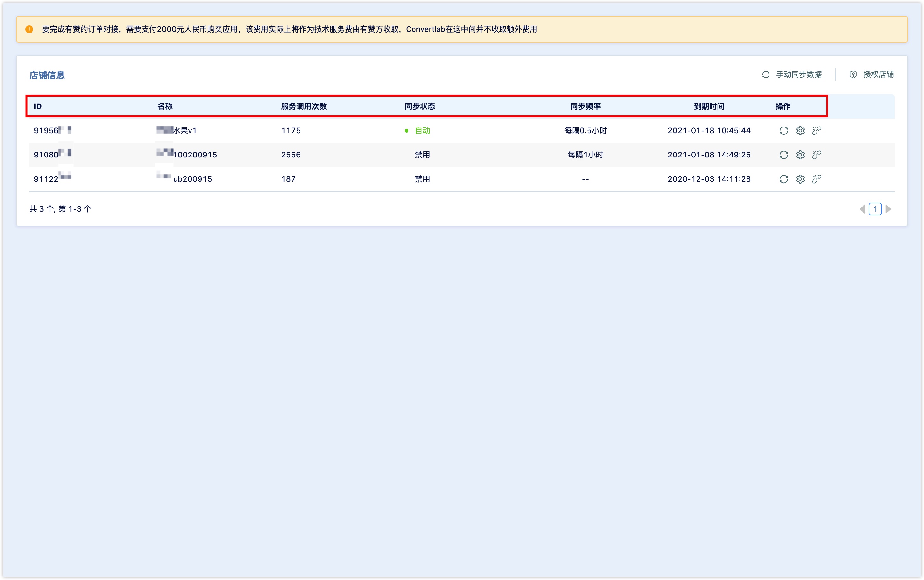Screen dimensions: 924x580
Task: Click expiry 2021-01-18 10:45:44
Action: (709, 130)
